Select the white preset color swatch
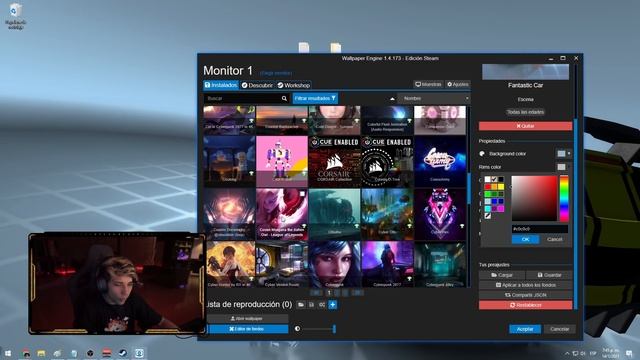 click(x=488, y=179)
